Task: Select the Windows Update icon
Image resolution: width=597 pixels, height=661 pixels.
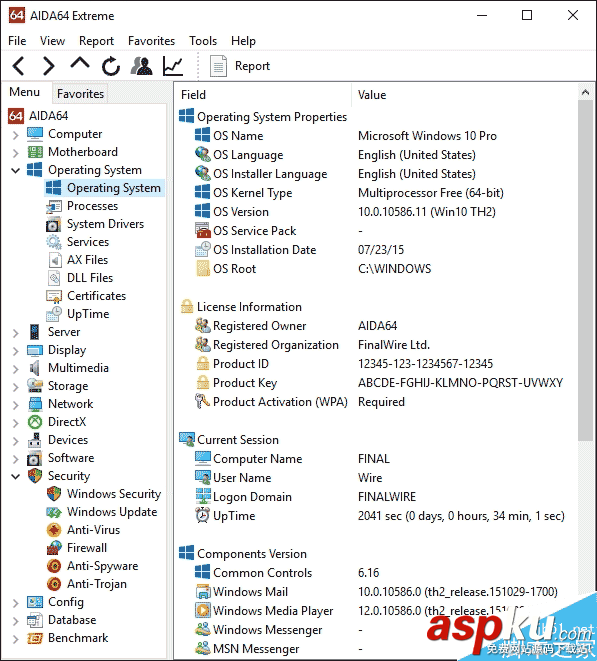Action: pyautogui.click(x=54, y=512)
